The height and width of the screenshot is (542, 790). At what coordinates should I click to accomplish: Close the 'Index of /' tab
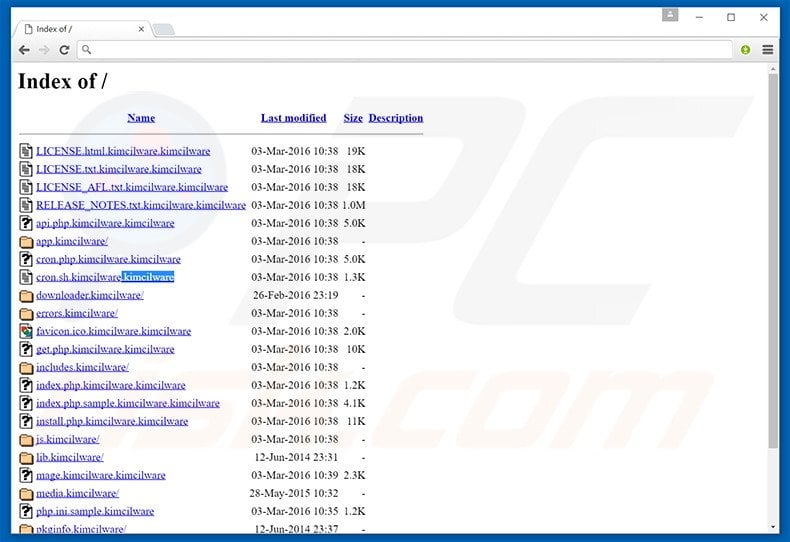pyautogui.click(x=141, y=29)
